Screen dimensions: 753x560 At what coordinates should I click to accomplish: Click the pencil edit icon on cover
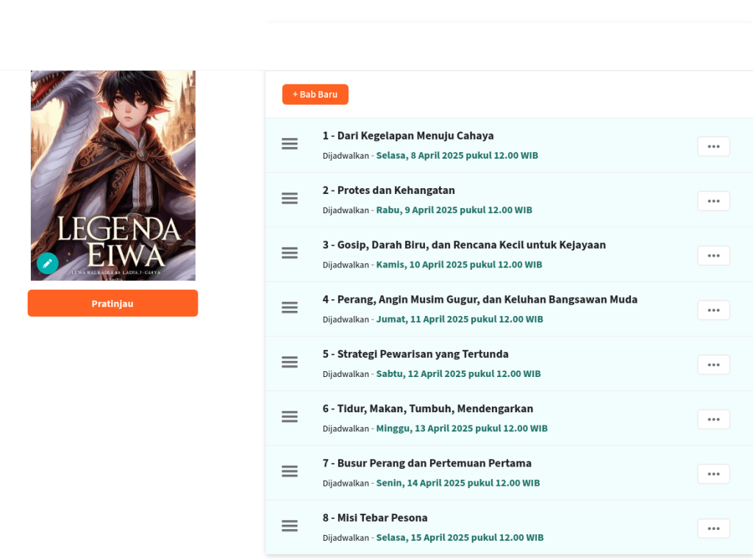click(47, 263)
